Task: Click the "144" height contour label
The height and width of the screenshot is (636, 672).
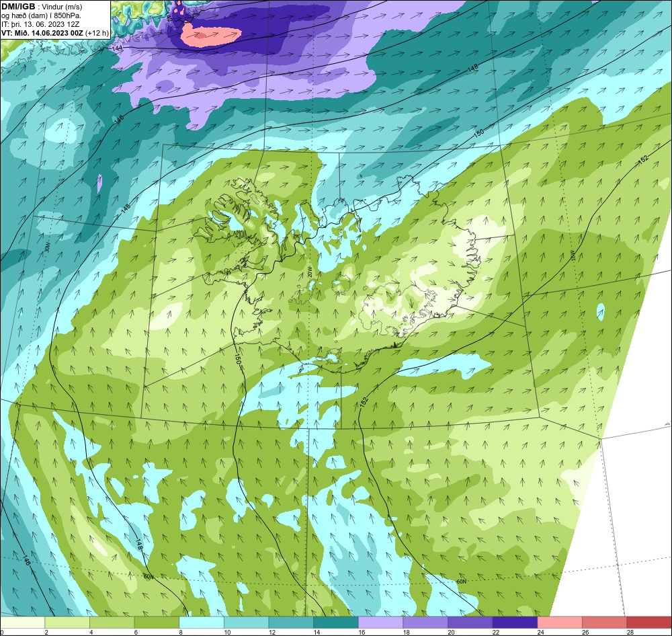Action: point(117,48)
